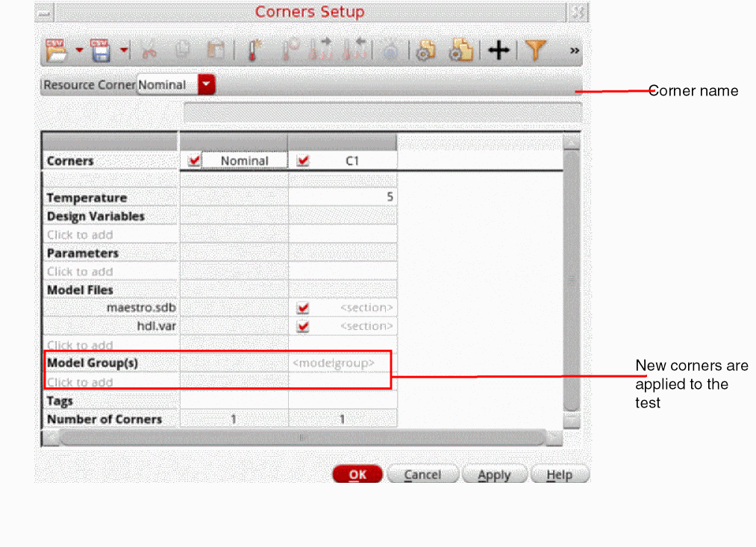
Task: Click thermometers icon with right arrow
Action: click(x=321, y=49)
